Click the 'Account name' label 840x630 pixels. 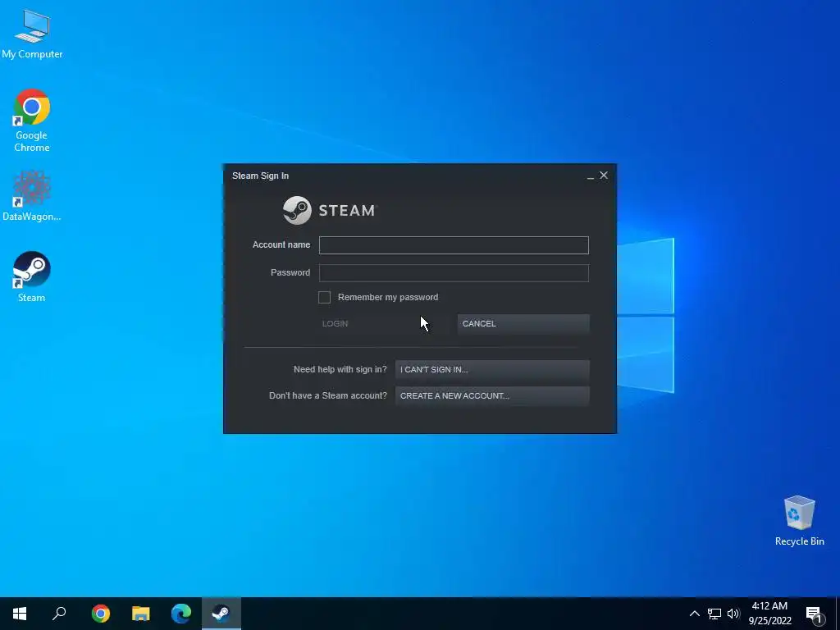point(281,244)
